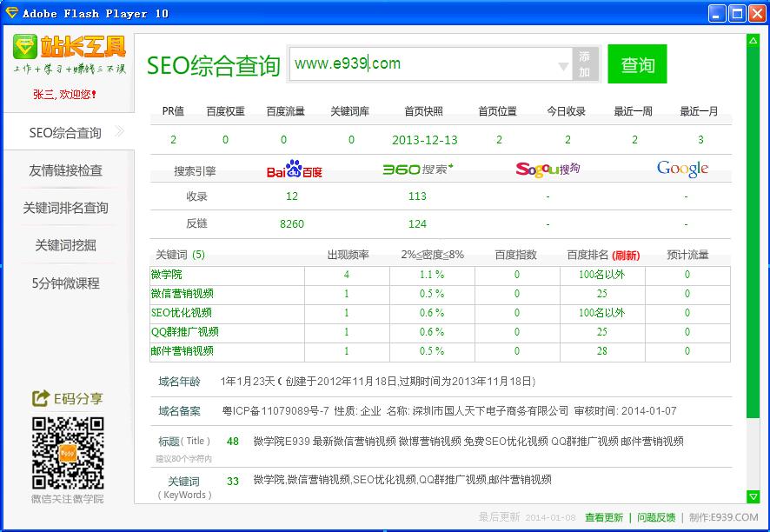The image size is (770, 532).
Task: Open the SEO综合查询 sidebar tab
Action: click(66, 133)
